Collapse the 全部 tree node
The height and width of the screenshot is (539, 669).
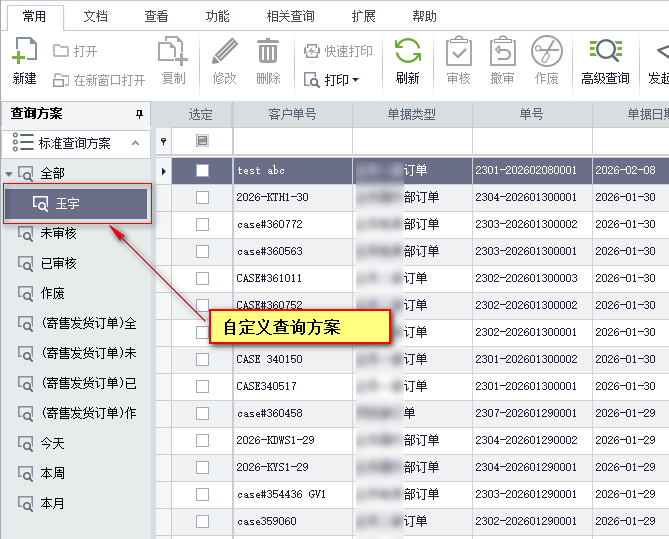coord(9,174)
